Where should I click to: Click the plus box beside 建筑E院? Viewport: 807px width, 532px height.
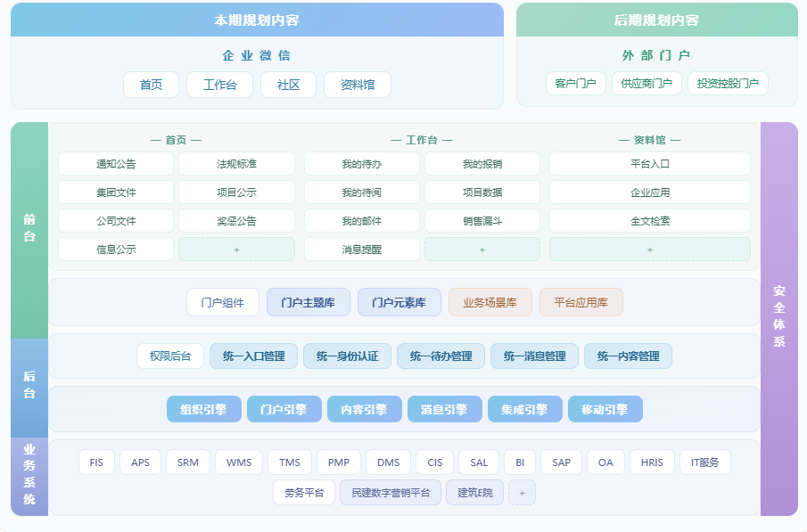coord(522,493)
